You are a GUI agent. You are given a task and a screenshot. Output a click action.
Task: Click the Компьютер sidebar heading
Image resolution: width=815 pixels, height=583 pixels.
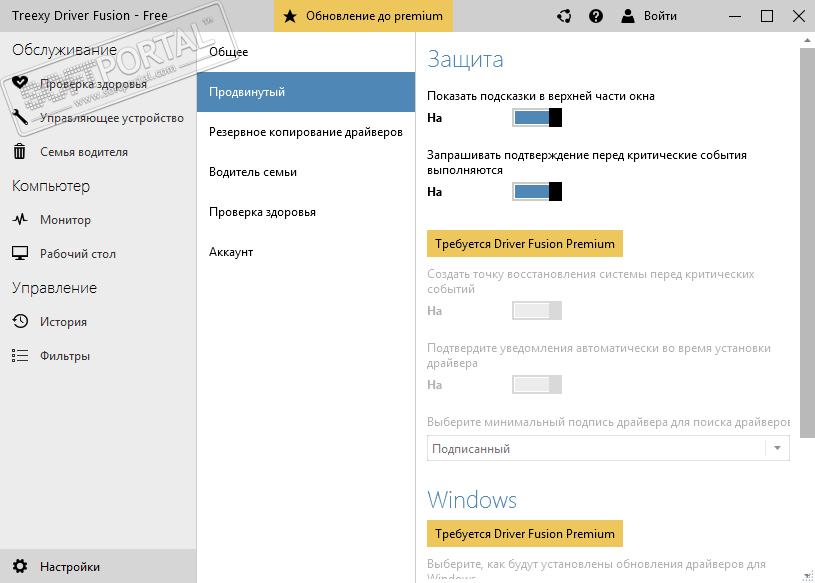[x=51, y=186]
